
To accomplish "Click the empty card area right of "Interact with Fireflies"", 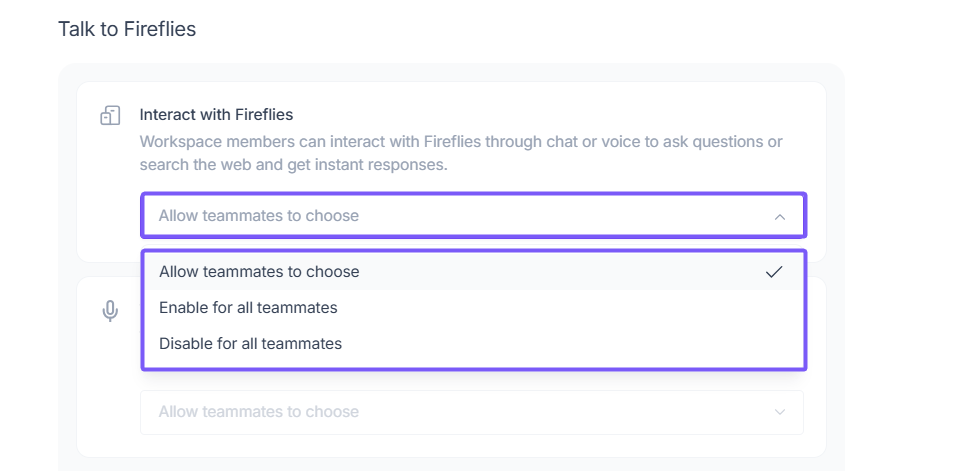I will pyautogui.click(x=600, y=115).
